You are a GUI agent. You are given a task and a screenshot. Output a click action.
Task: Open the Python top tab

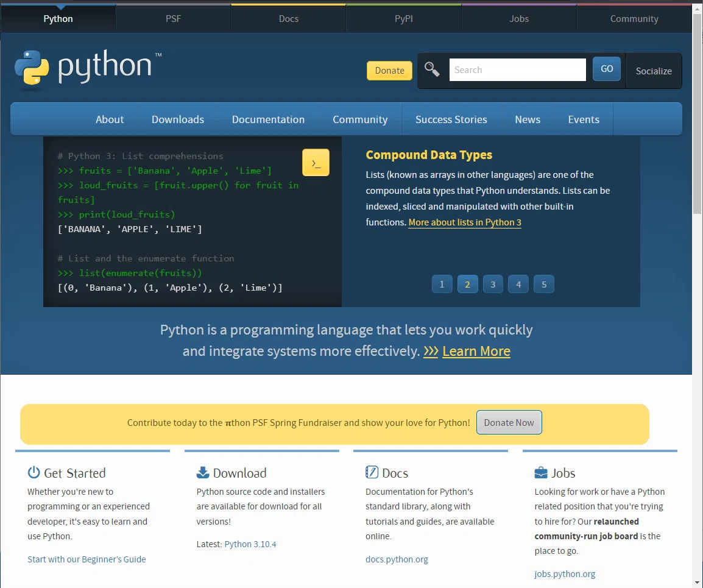[58, 18]
